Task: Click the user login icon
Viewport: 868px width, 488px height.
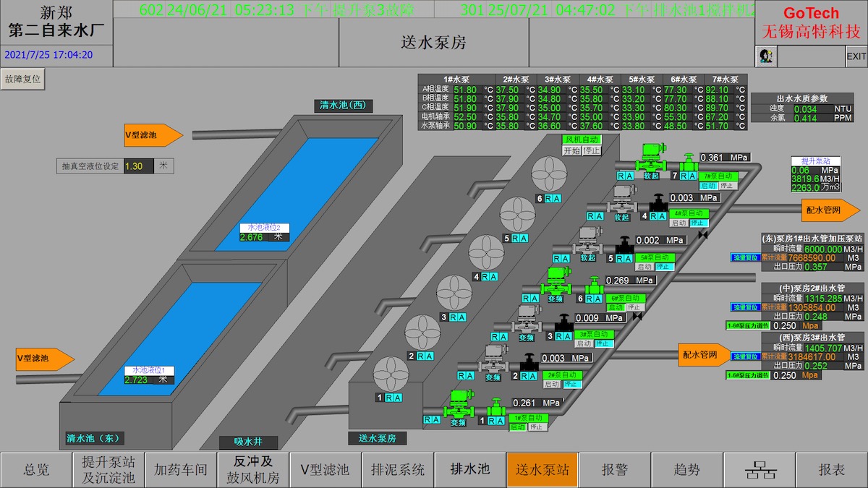Action: click(x=766, y=56)
